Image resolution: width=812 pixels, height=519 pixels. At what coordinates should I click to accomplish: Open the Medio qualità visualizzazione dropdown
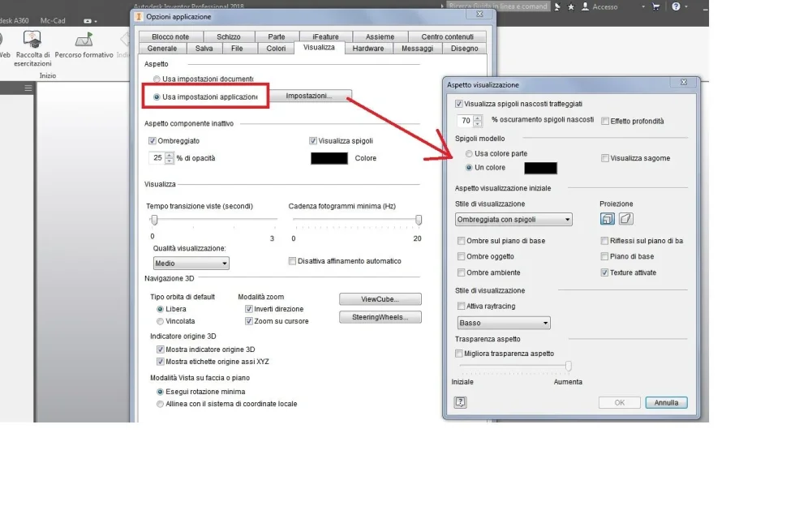click(191, 264)
